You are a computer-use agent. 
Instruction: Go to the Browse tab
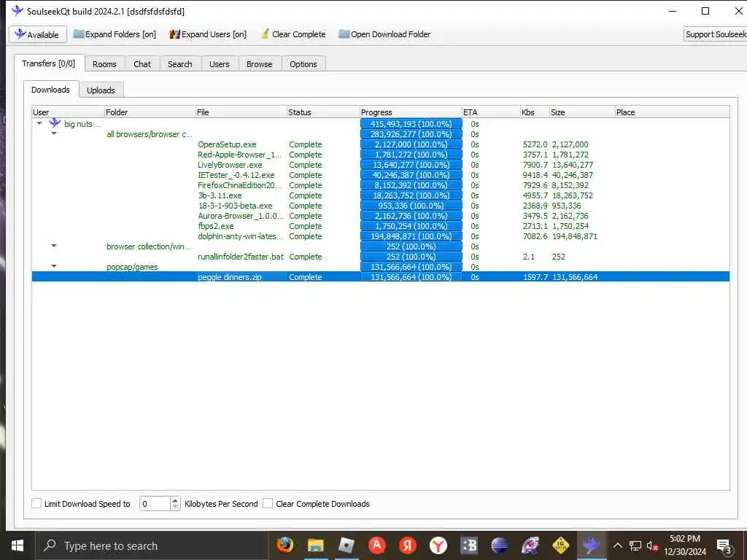[259, 64]
